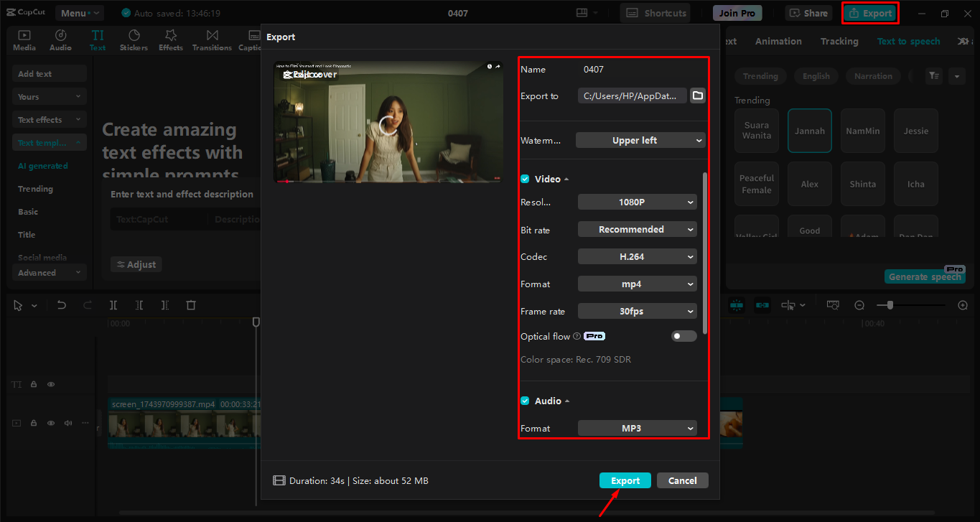
Task: Open the Watermark position dropdown
Action: coord(640,140)
